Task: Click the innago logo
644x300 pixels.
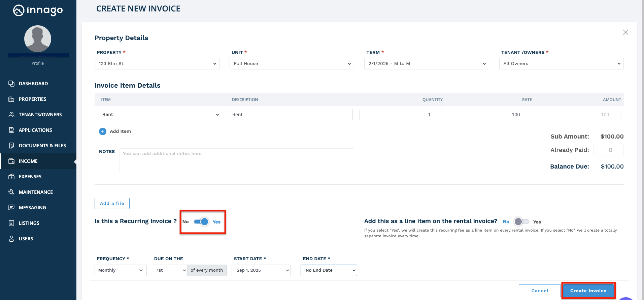Action: (x=38, y=10)
